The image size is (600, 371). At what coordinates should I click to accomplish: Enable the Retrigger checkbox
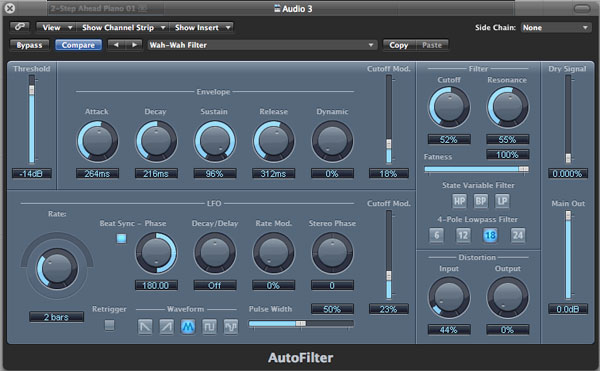(x=109, y=325)
